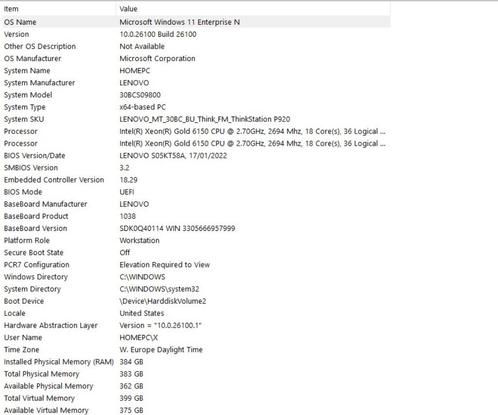
Task: Select the System Type row label
Action: click(25, 107)
